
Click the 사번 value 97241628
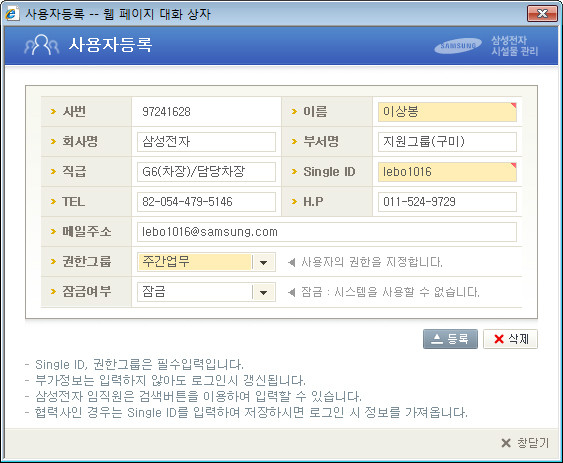166,112
